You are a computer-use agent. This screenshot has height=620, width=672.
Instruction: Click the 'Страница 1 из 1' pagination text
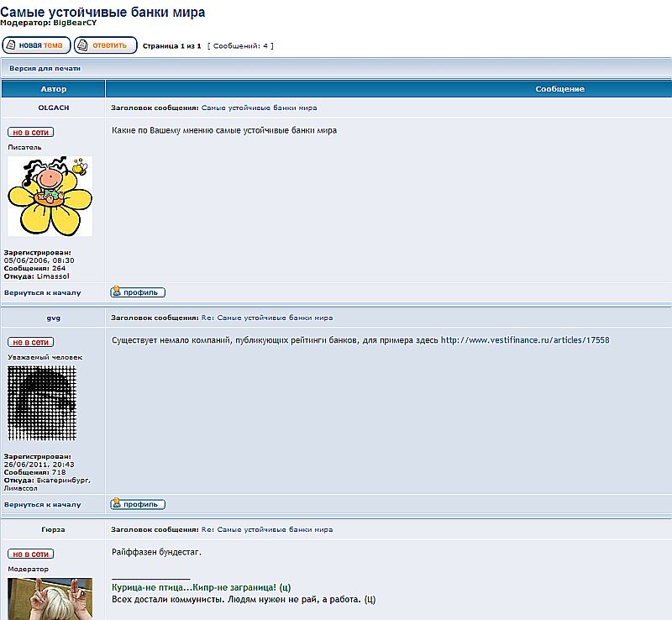[172, 46]
